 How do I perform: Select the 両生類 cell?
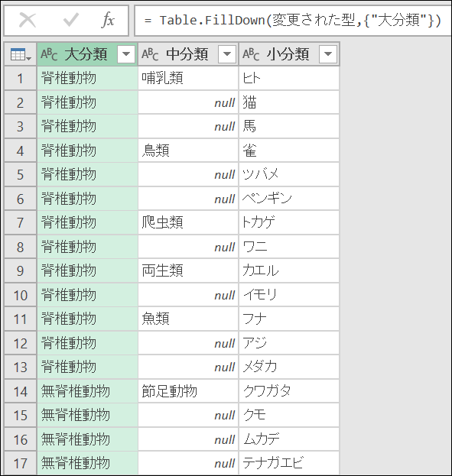(x=188, y=270)
